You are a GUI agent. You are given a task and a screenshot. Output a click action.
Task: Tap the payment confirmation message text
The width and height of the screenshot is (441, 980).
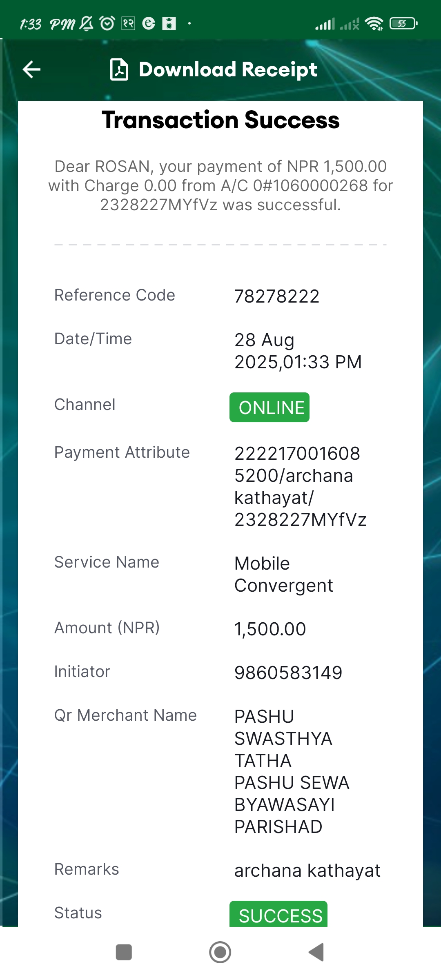[x=220, y=186]
